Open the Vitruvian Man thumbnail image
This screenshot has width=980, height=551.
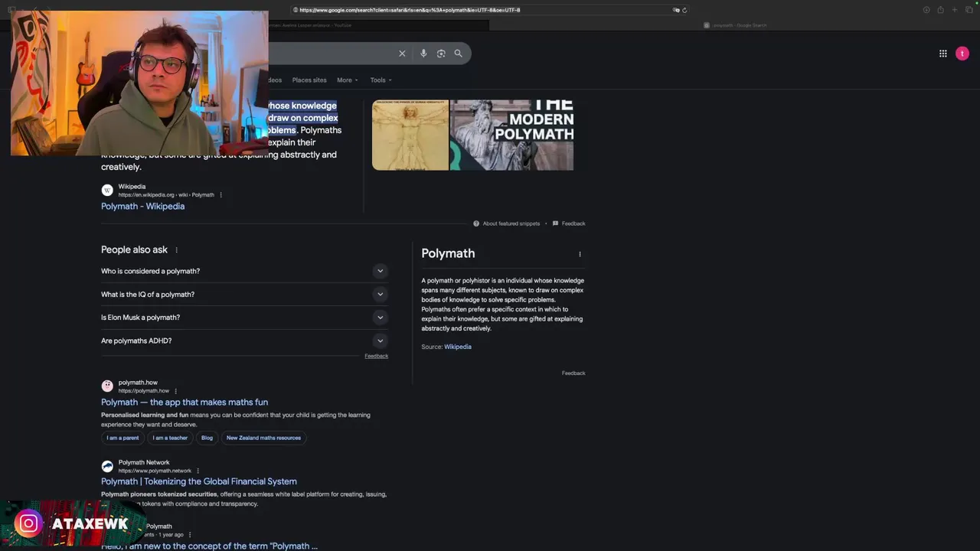coord(410,135)
